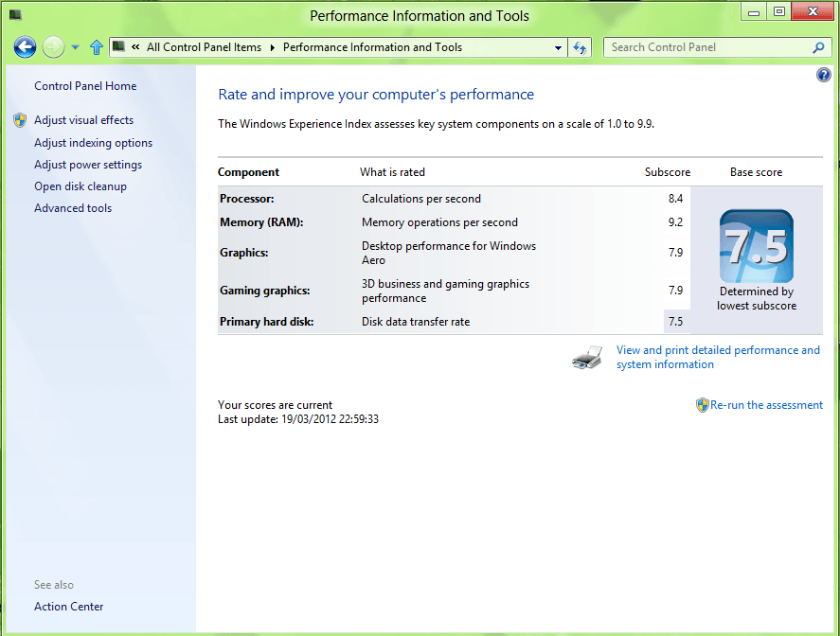Click the 'Component' column header

tap(248, 172)
